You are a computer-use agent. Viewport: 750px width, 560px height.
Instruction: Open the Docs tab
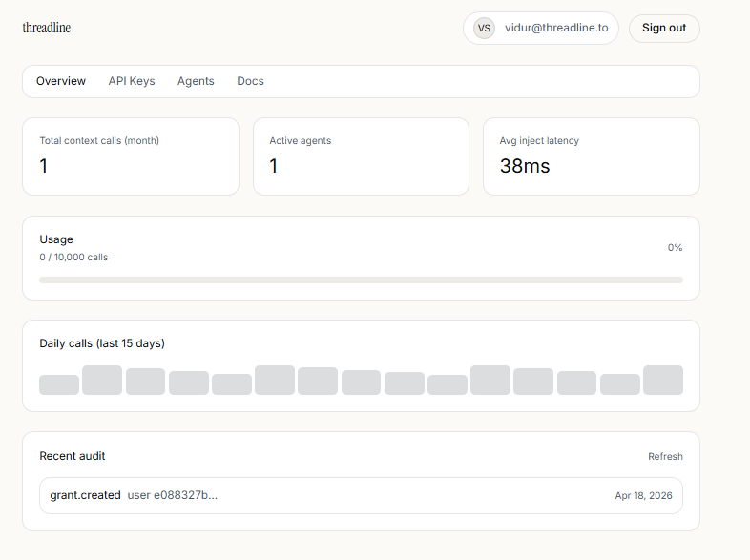coord(250,81)
